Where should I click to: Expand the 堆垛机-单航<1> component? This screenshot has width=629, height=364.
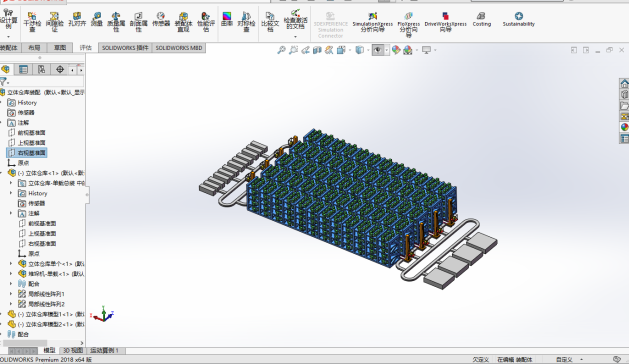(x=11, y=274)
